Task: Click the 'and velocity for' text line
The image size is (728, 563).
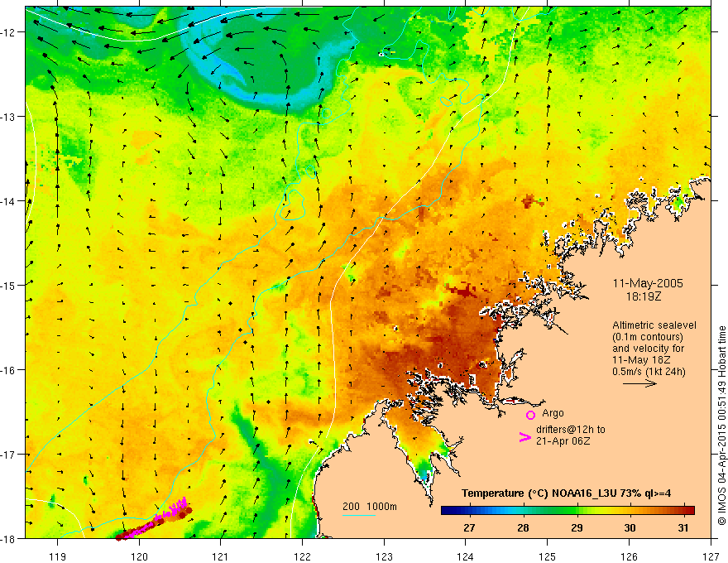Action: point(648,349)
